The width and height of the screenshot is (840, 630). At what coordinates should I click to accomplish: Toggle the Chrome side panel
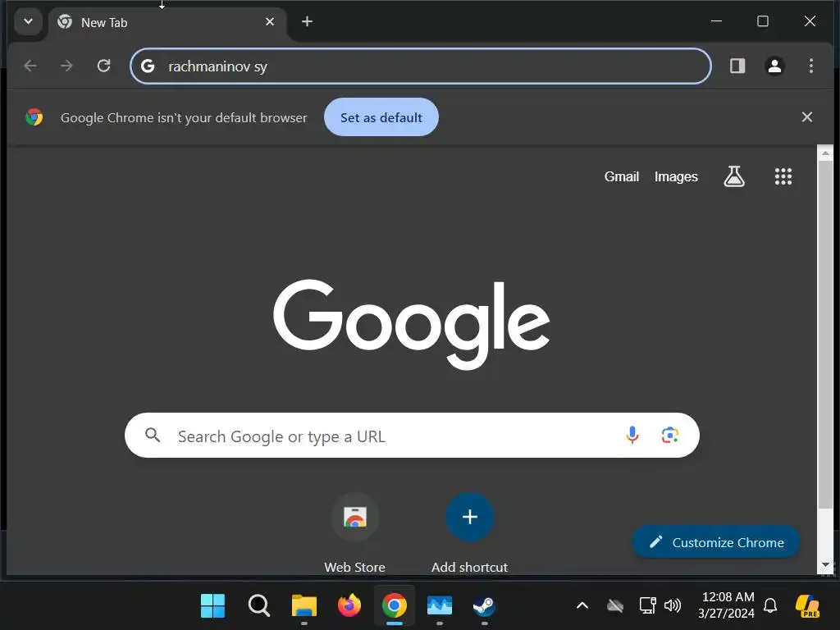tap(737, 66)
